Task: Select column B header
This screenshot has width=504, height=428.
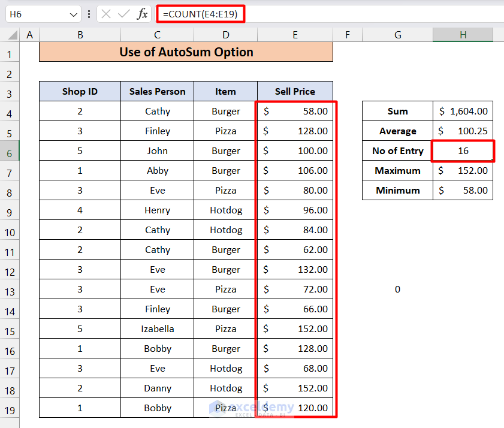Action: 80,35
